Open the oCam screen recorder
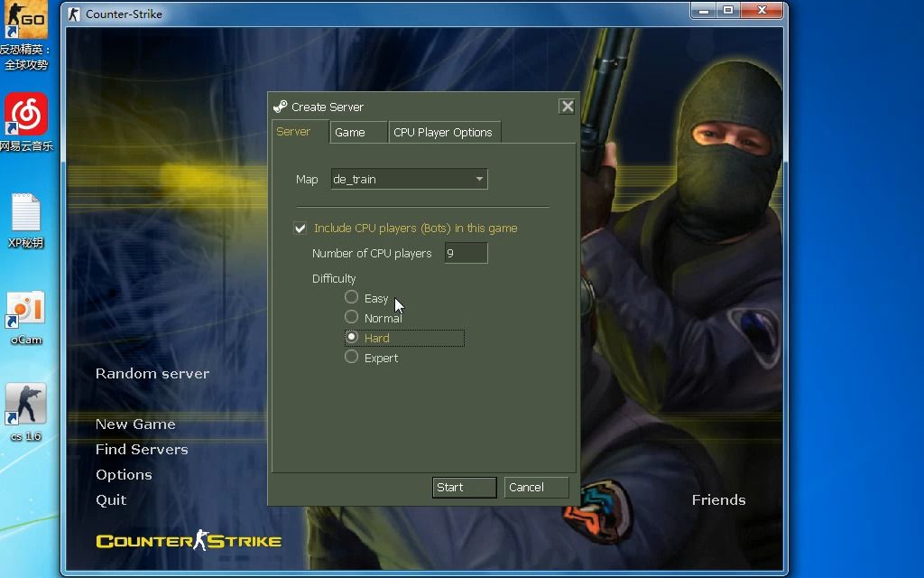Viewport: 924px width, 578px height. tap(25, 304)
